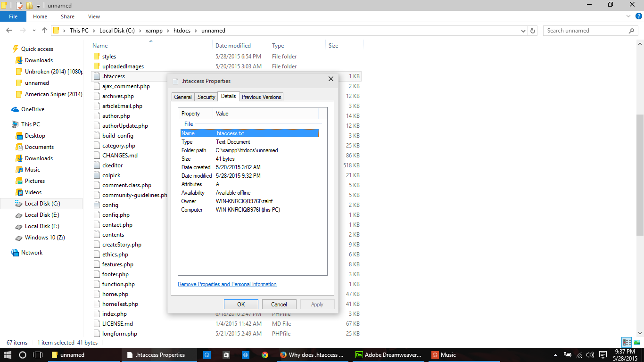Image resolution: width=644 pixels, height=362 pixels.
Task: Select Local Disk (E:) in sidebar
Action: (x=42, y=215)
